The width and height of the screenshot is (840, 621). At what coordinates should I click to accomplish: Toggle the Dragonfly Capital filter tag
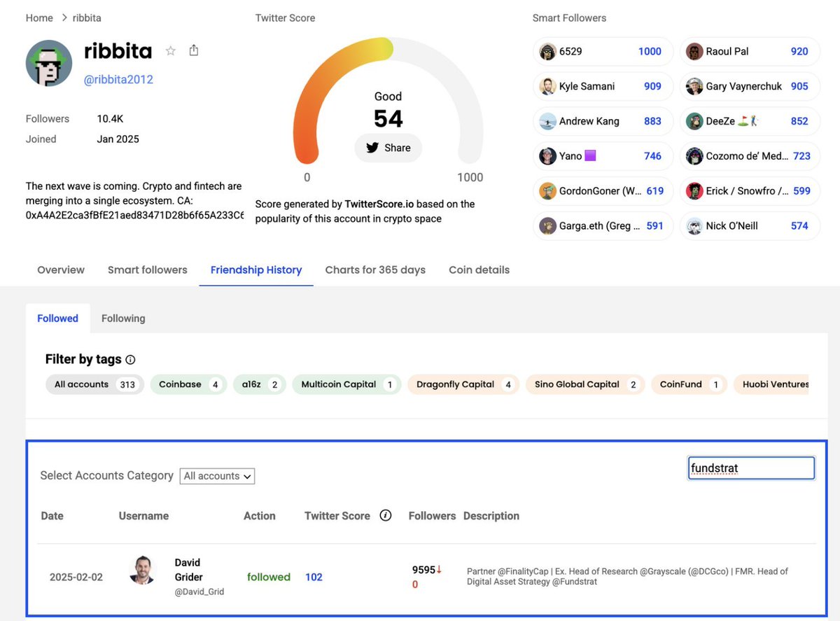pos(462,384)
